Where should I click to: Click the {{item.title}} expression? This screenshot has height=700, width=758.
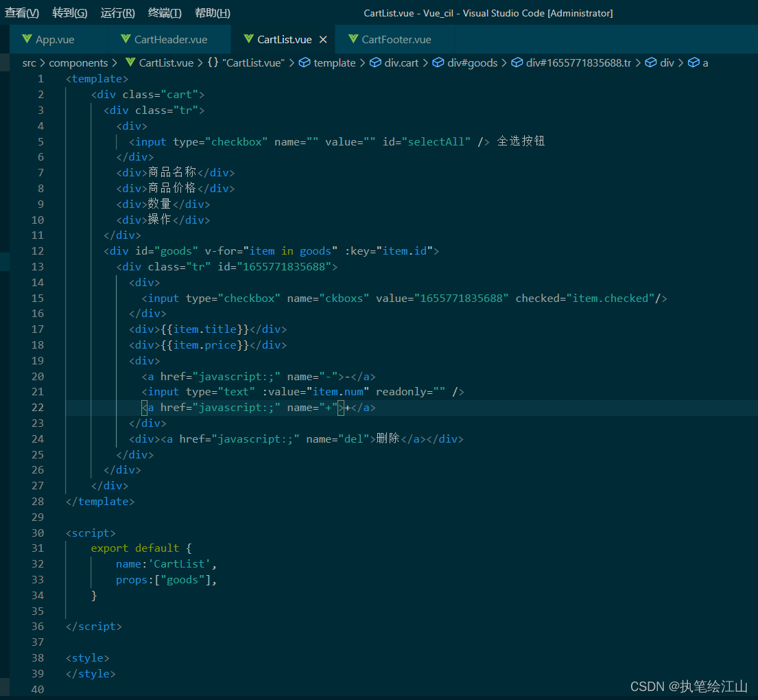coord(205,329)
